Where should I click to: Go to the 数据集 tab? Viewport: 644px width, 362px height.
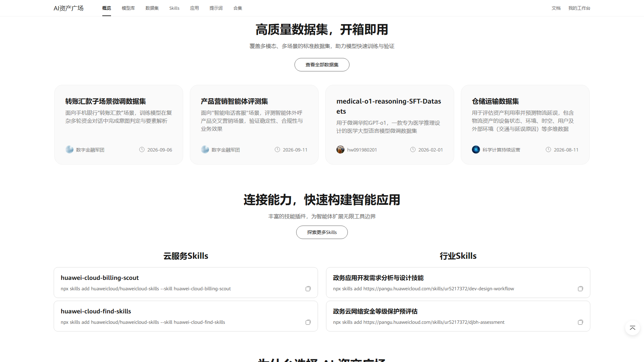(x=152, y=8)
